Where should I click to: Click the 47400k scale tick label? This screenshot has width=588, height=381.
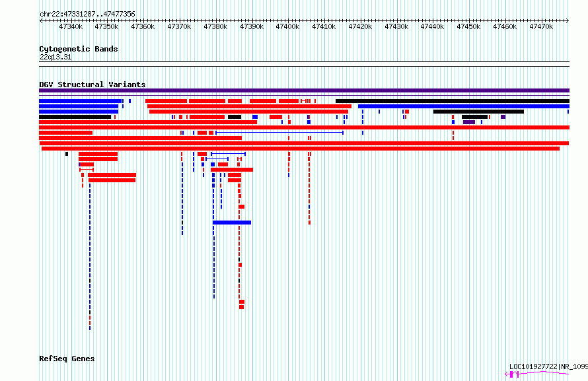coord(287,26)
